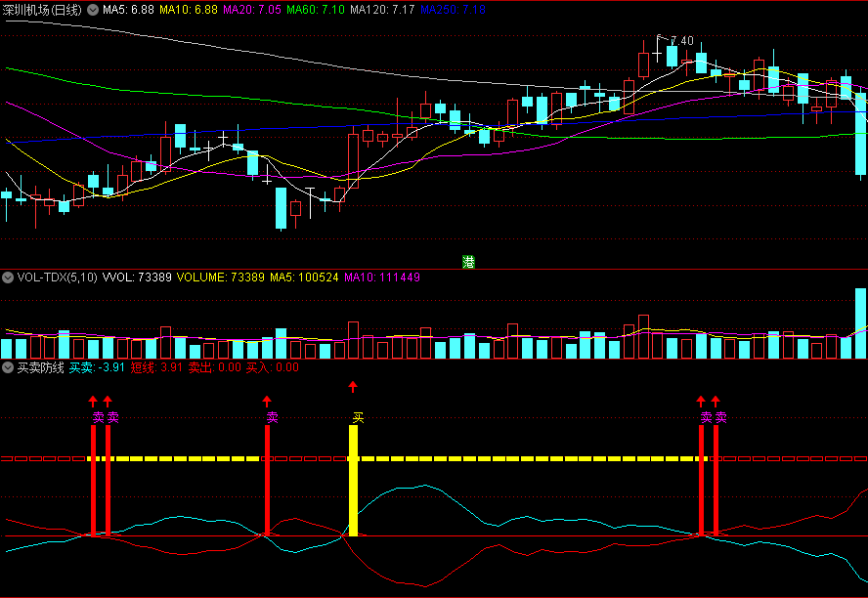Viewport: 868px width, 598px height.
Task: Click the yellow MA10: 6.88 label
Action: click(x=189, y=10)
